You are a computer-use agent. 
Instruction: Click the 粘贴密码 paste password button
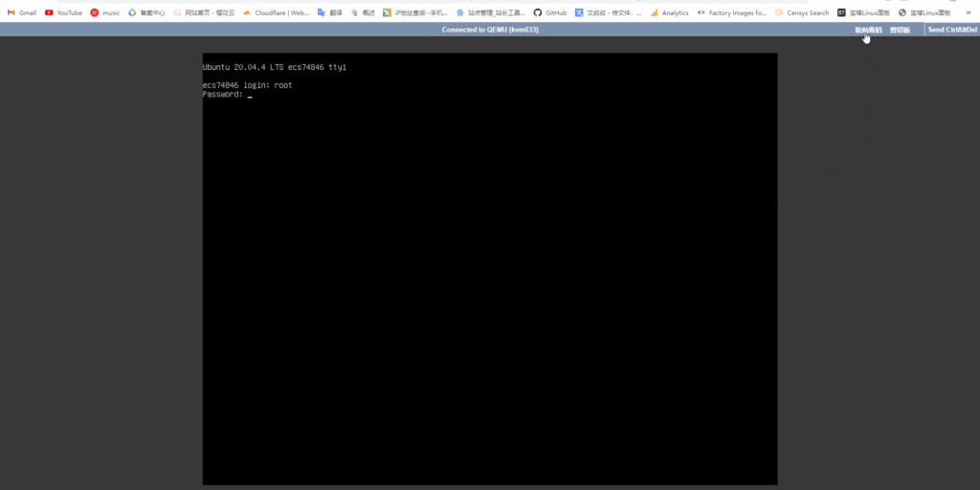point(868,30)
